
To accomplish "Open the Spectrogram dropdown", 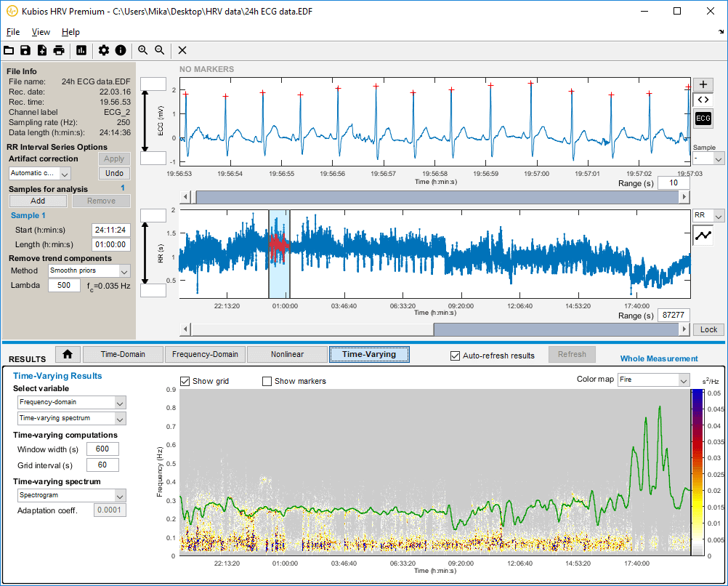I will [x=71, y=495].
